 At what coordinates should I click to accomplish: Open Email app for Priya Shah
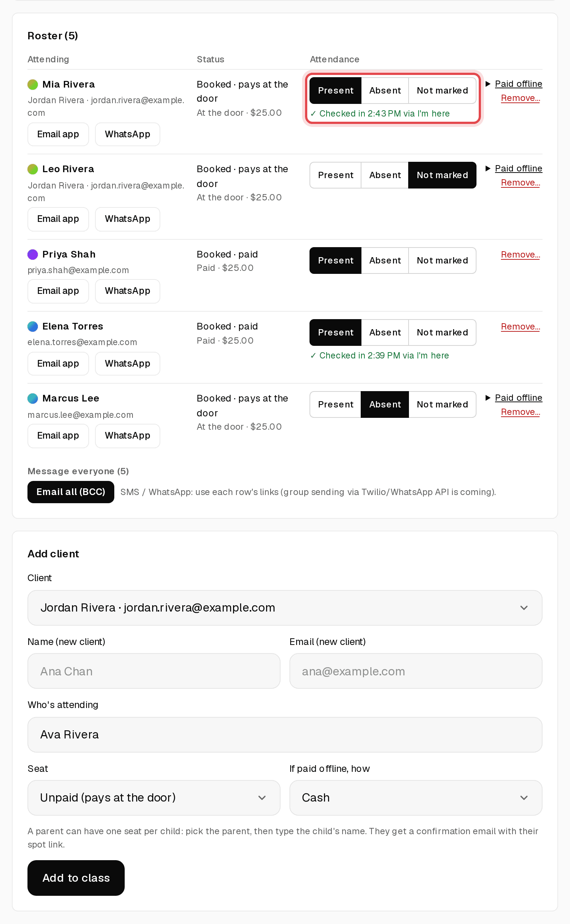(x=58, y=291)
